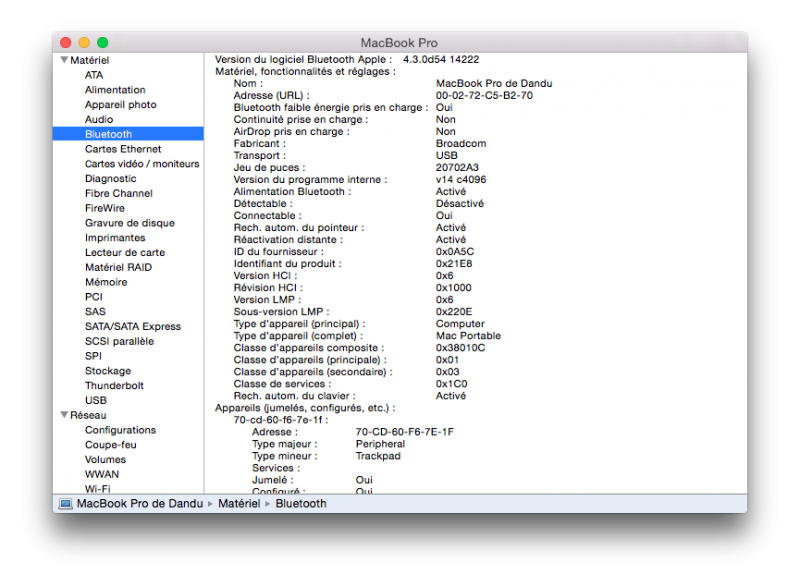
Task: Click Bluetooth address value 00-02-72-C5-B2-70
Action: 484,95
